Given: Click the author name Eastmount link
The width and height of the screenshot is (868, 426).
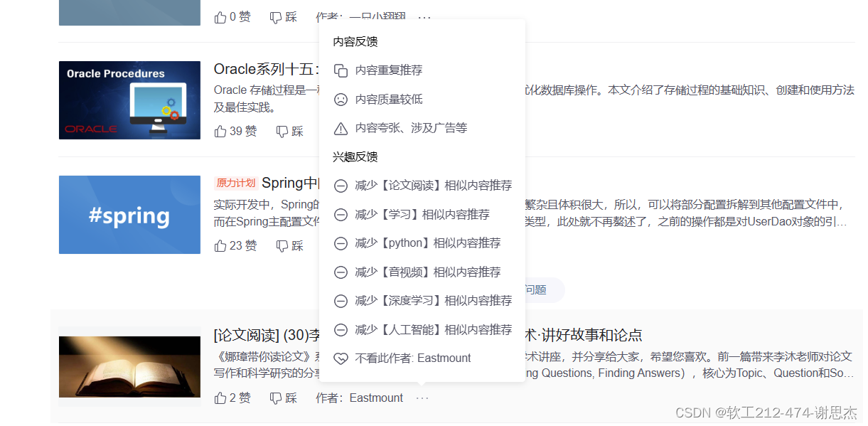Looking at the screenshot, I should tap(376, 398).
